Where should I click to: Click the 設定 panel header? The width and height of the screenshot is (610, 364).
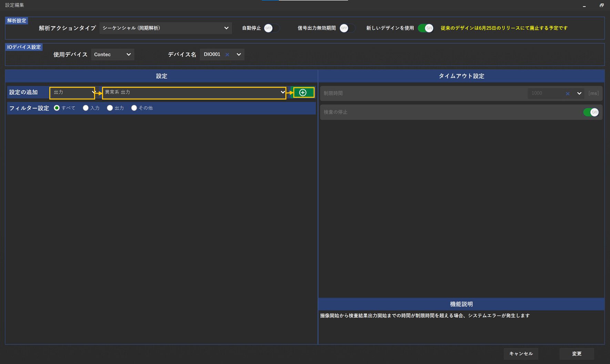(x=161, y=76)
